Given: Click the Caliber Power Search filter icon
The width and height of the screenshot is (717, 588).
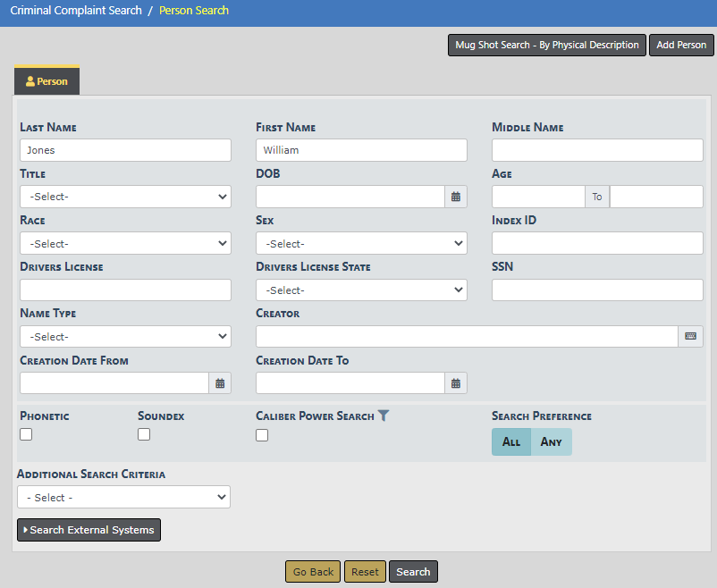Looking at the screenshot, I should [x=384, y=416].
